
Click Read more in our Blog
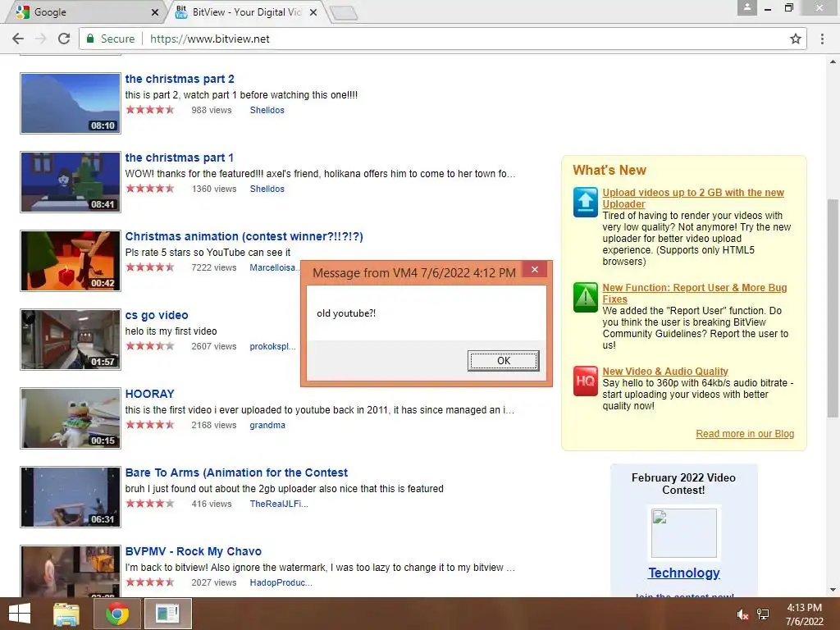click(745, 434)
